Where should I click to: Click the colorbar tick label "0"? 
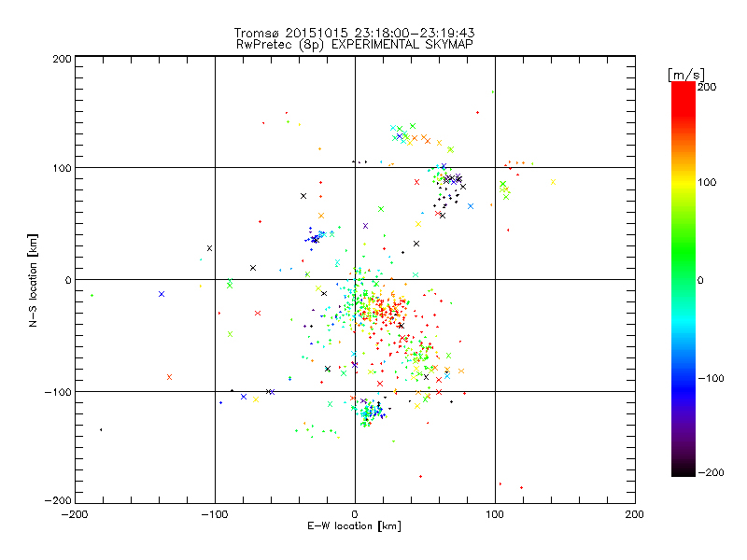[x=700, y=281]
